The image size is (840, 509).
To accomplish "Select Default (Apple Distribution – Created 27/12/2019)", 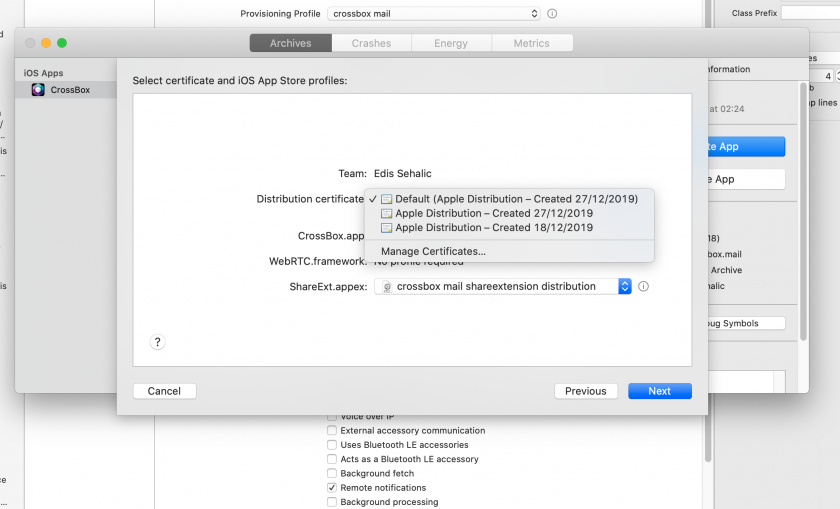I will pyautogui.click(x=509, y=199).
